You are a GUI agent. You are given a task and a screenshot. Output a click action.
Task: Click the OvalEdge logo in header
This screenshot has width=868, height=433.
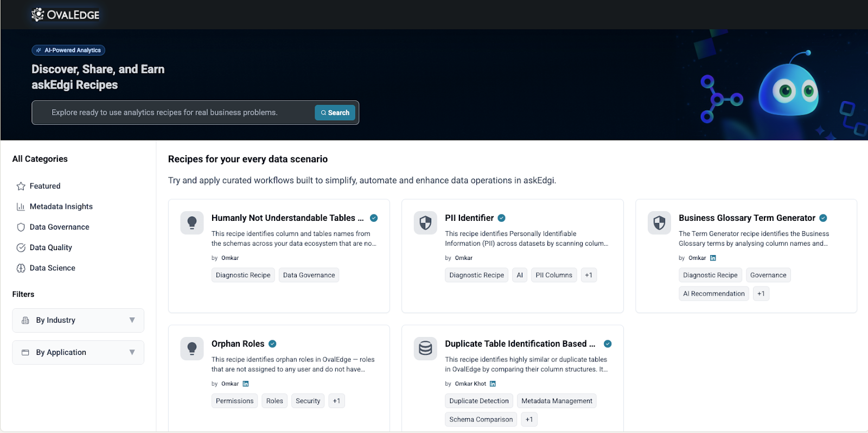coord(65,15)
